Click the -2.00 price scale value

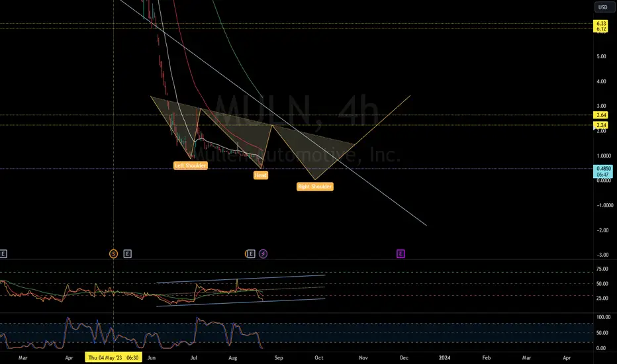click(602, 230)
